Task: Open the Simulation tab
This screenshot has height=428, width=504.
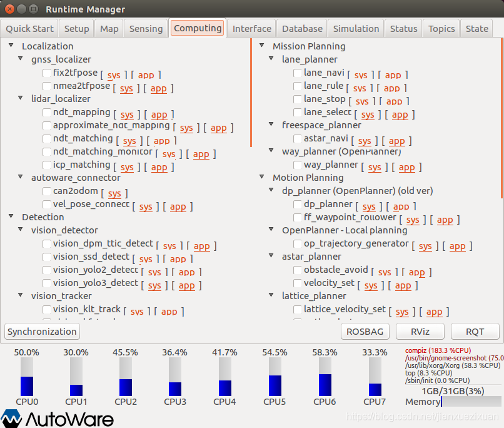Action: [x=356, y=29]
